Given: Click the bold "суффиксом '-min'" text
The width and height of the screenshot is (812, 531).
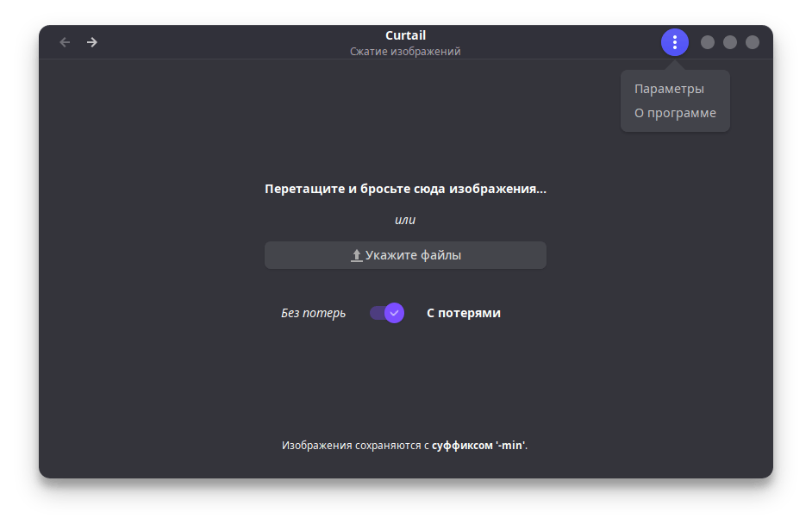Looking at the screenshot, I should [x=478, y=446].
